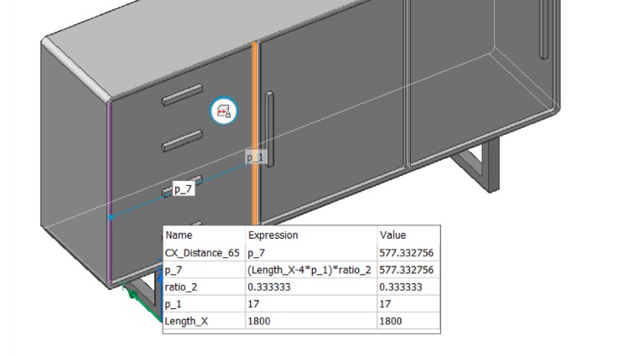This screenshot has width=644, height=356.
Task: Click the Length_X expression 1800
Action: click(311, 321)
